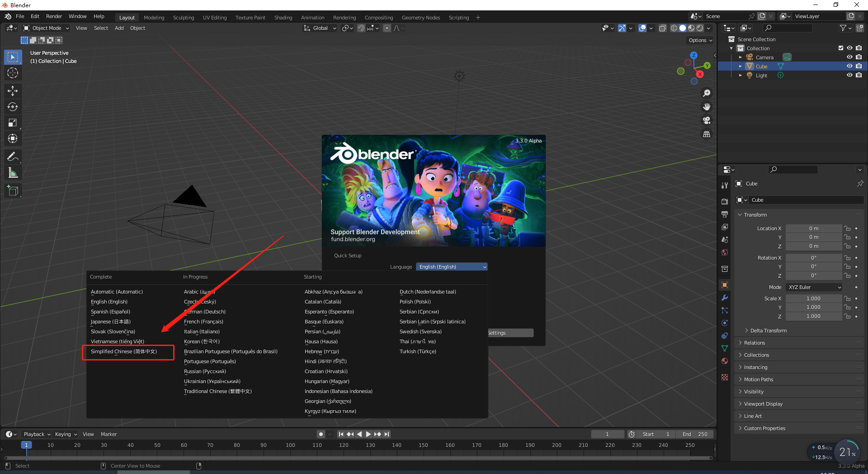Screen dimensions: 868x474
Task: Activate the Transform tool
Action: [13, 138]
